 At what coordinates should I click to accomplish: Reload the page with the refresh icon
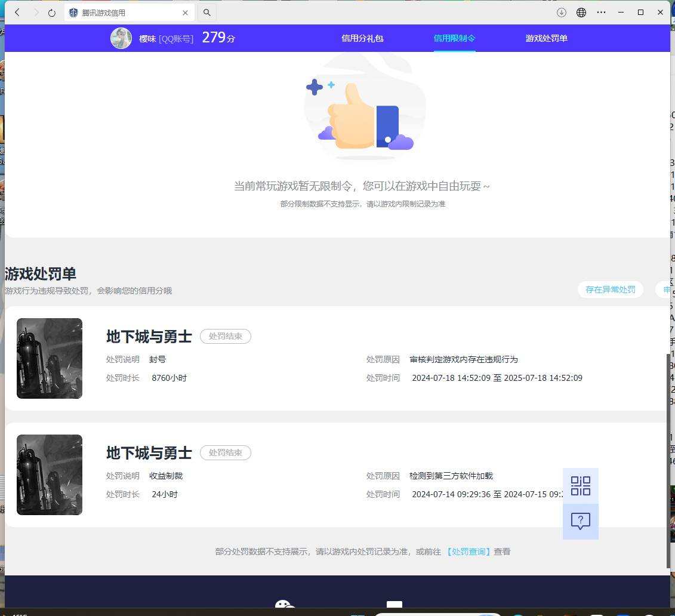tap(52, 13)
